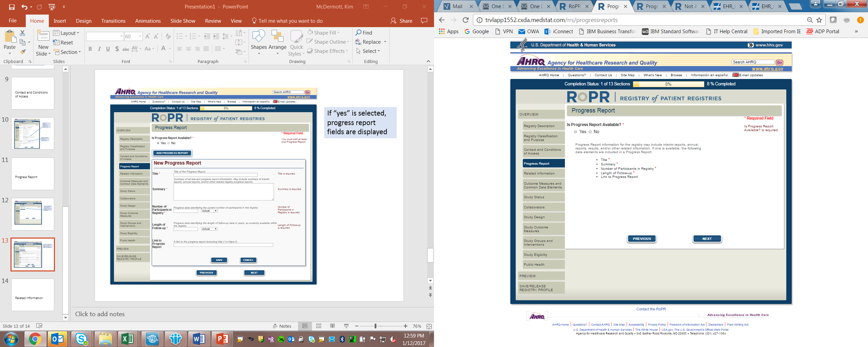This screenshot has width=868, height=347.
Task: Toggle text Shadow formatting
Action: (x=117, y=49)
